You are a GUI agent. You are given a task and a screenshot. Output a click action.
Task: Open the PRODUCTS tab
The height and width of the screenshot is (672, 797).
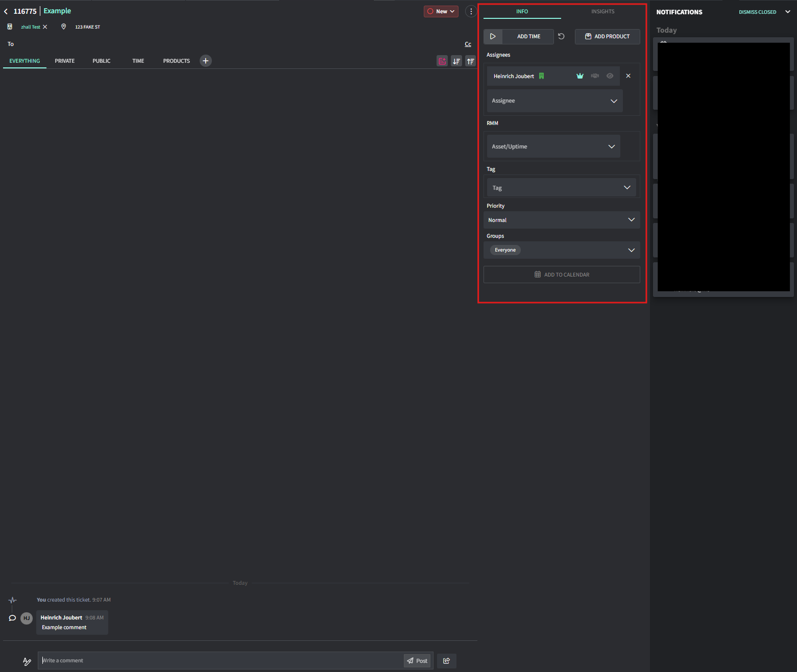tap(177, 61)
